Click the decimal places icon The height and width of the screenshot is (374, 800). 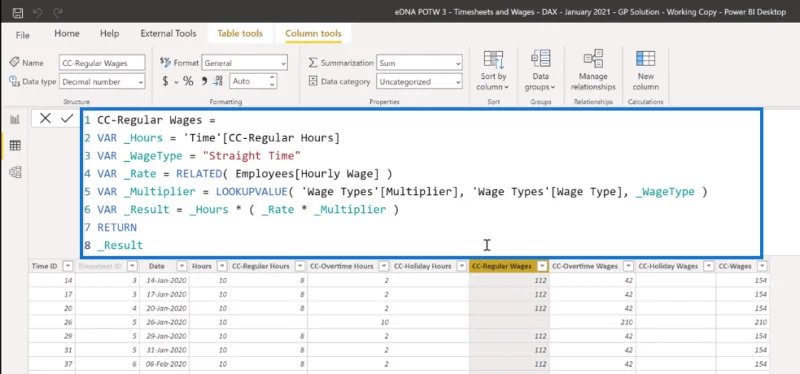click(218, 81)
